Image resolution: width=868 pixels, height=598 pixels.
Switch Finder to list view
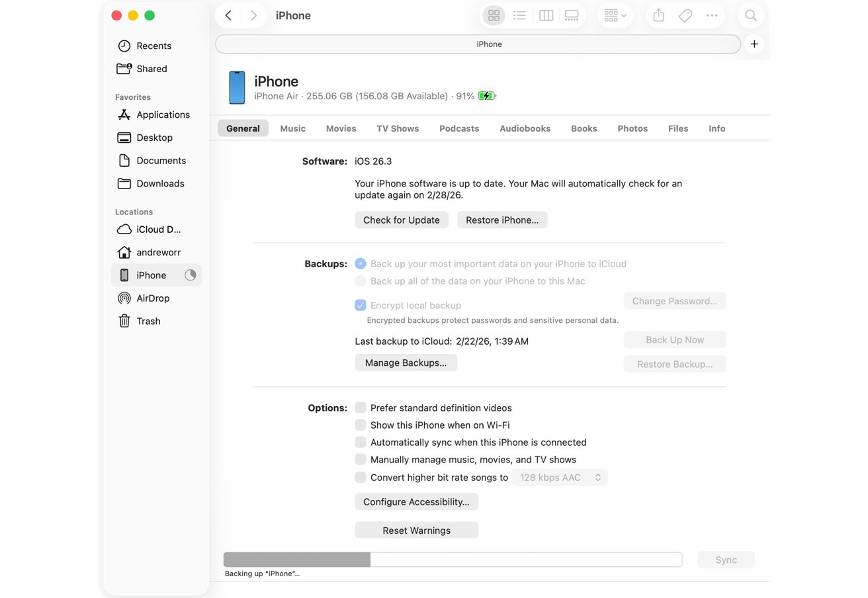pyautogui.click(x=520, y=16)
